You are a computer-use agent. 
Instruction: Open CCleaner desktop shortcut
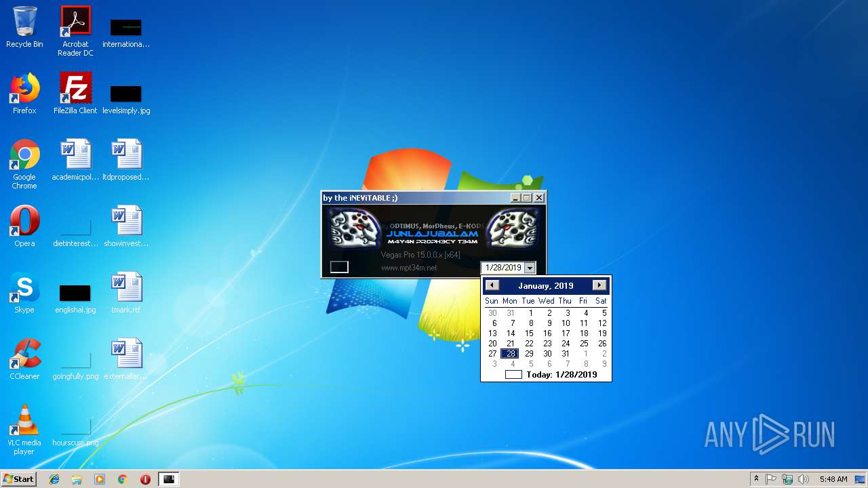click(x=24, y=359)
